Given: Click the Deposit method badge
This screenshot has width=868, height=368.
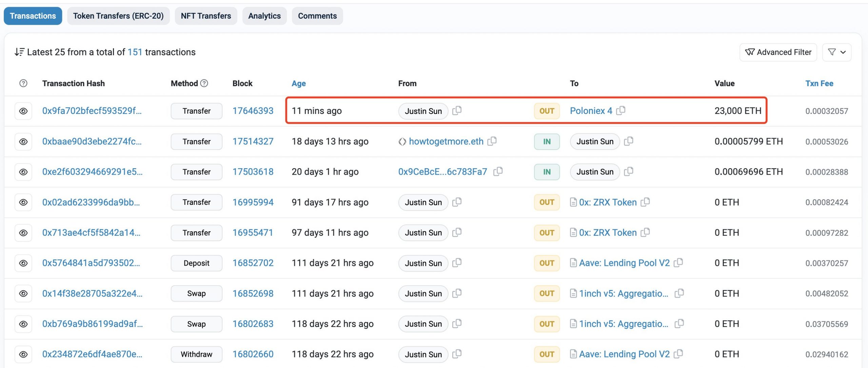Looking at the screenshot, I should 197,263.
